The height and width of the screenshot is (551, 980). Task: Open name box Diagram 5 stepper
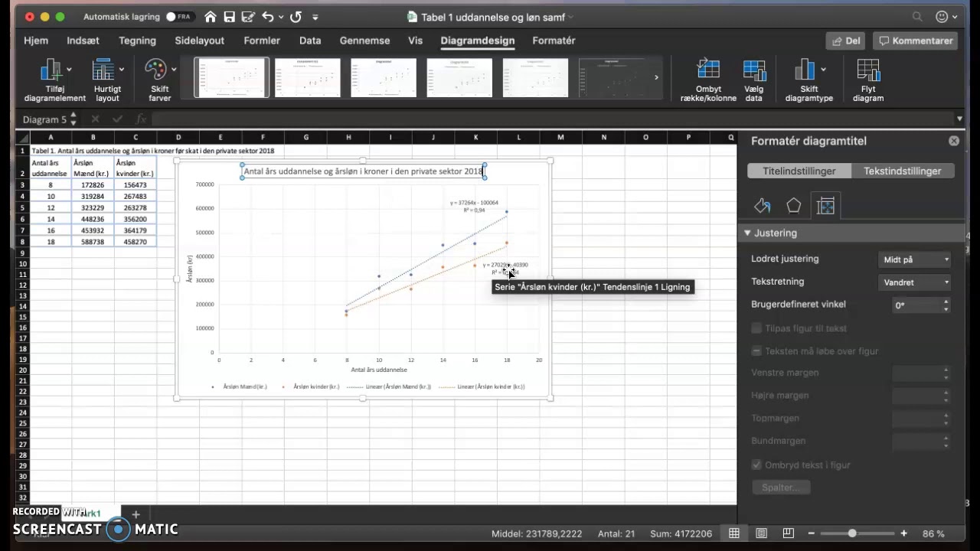73,119
